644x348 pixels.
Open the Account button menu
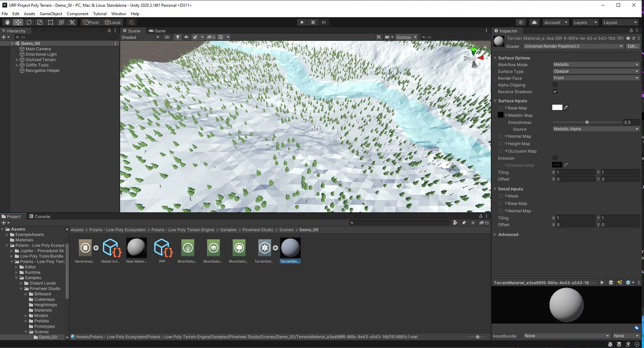coord(555,22)
